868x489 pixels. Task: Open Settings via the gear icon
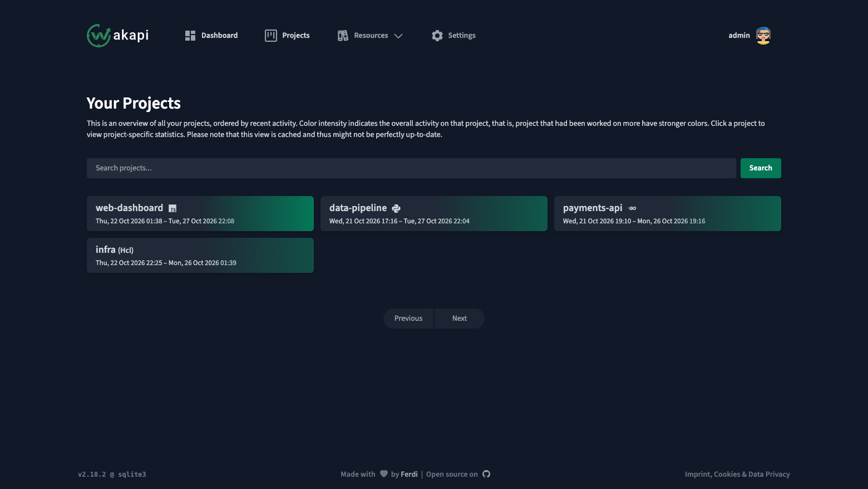click(x=437, y=36)
